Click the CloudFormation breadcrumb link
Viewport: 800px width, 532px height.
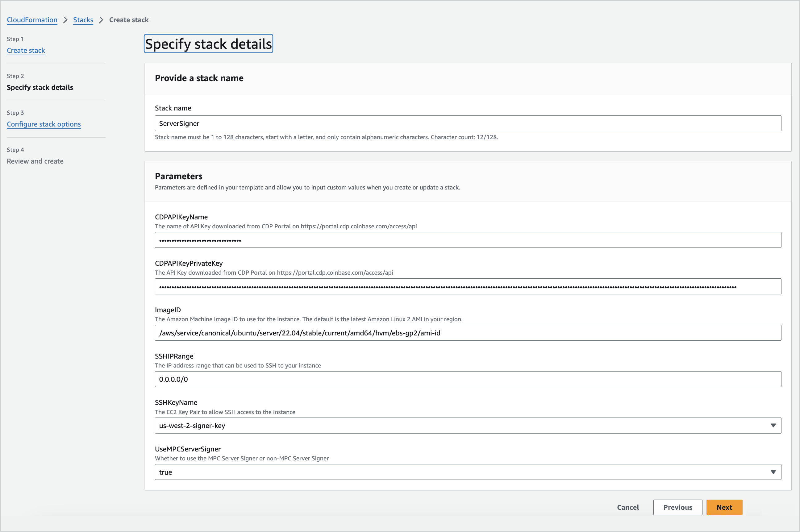coord(32,20)
